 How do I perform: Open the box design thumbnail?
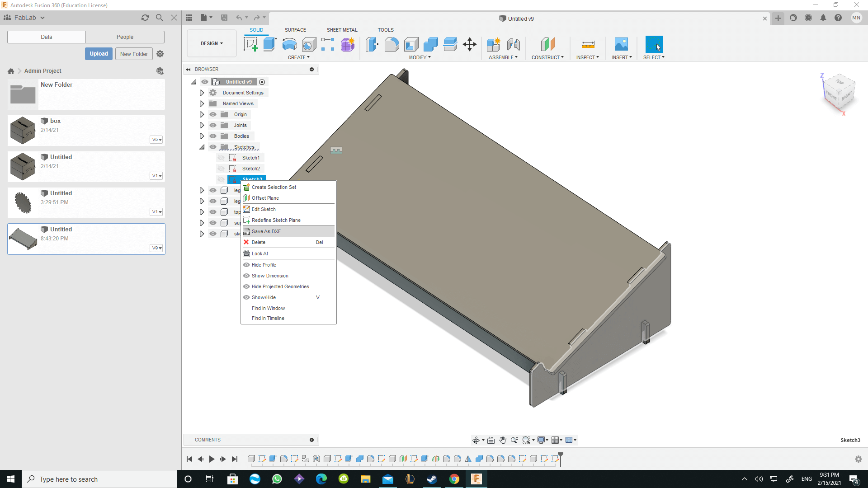23,131
